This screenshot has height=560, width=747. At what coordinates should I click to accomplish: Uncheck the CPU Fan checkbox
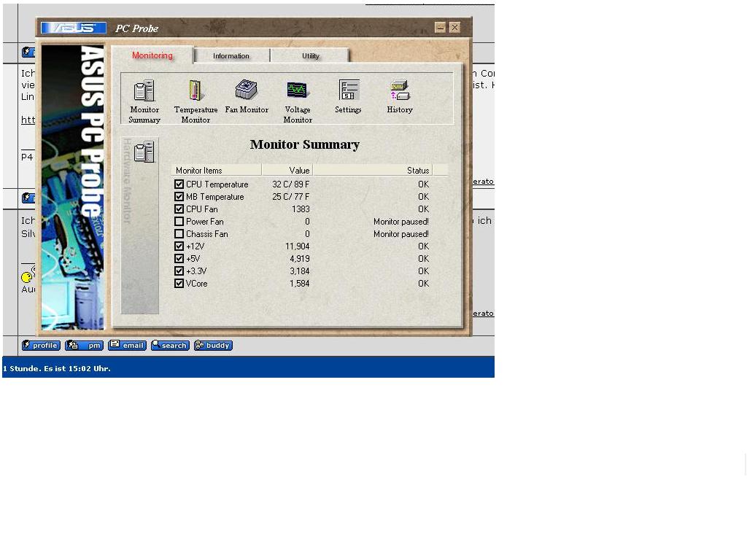coord(179,209)
